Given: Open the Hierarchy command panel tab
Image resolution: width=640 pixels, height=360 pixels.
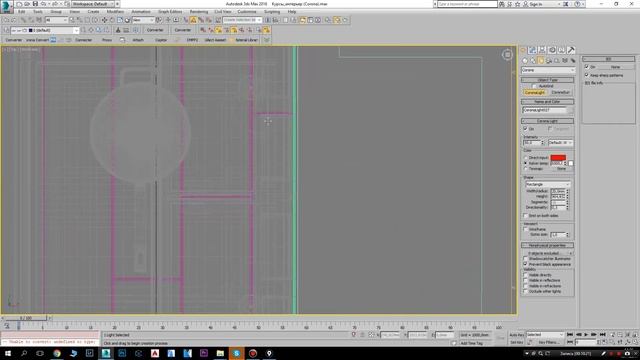Looking at the screenshot, I should (542, 50).
